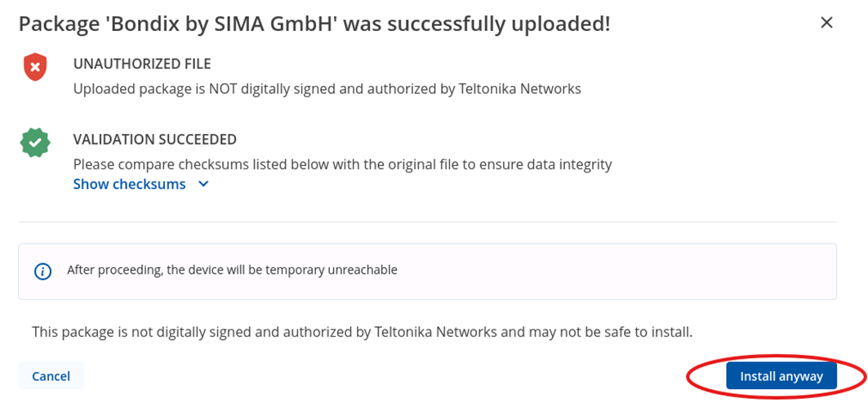The height and width of the screenshot is (403, 868).
Task: Select the UNAUTHORIZED FILE heading
Action: [142, 64]
